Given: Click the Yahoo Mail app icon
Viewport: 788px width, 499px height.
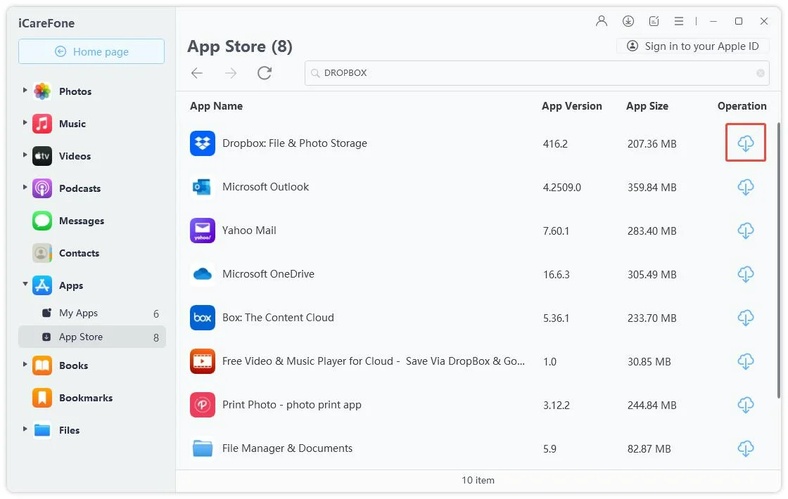Looking at the screenshot, I should [x=203, y=231].
